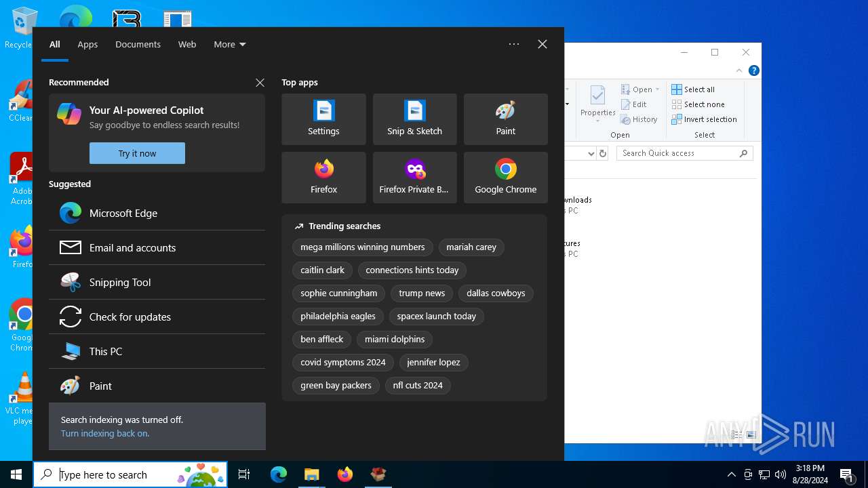Screen dimensions: 868x488
Task: Launch Snipping Tool from Suggested
Action: coord(157,282)
